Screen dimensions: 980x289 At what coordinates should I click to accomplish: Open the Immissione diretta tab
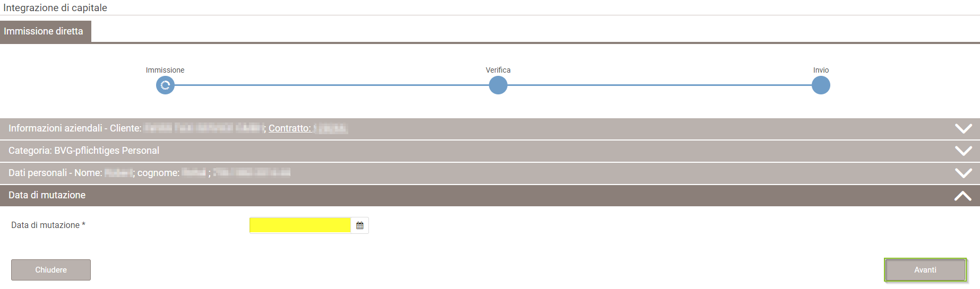46,31
